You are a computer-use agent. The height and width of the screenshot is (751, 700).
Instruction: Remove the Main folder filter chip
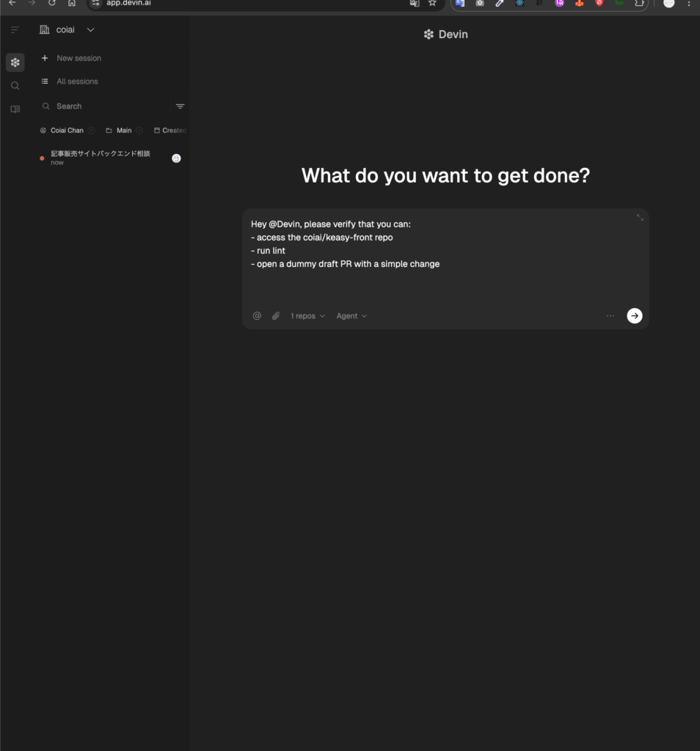[x=139, y=131]
